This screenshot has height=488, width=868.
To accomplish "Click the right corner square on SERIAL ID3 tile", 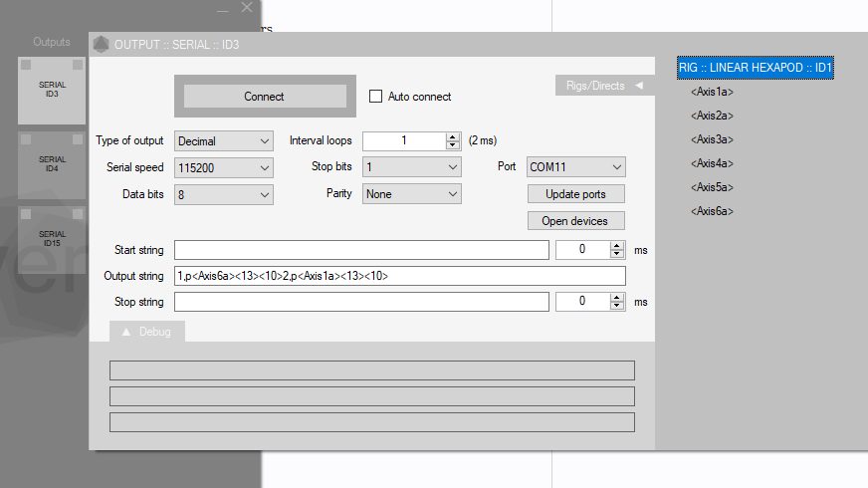I will point(78,65).
